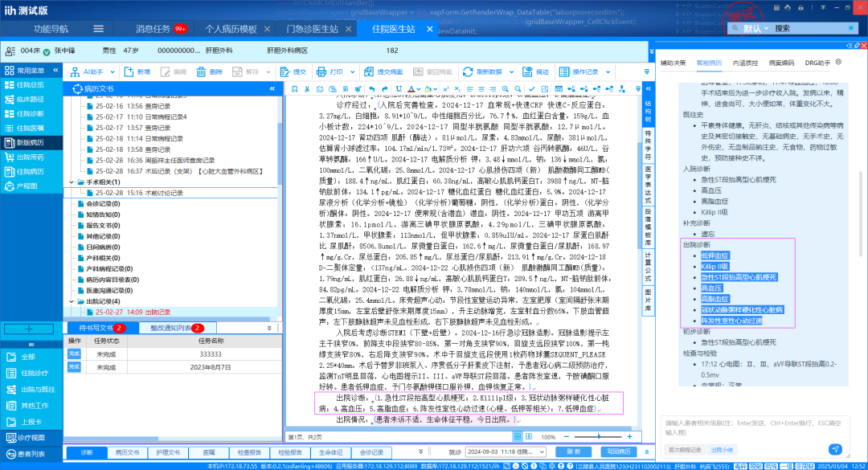Click the zoom minus button by slider
Viewport: 868px width, 470px height.
567,437
